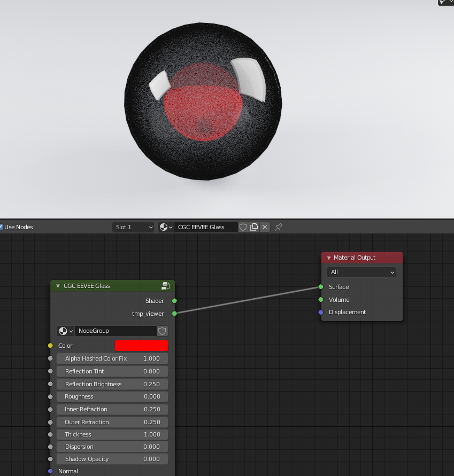454x476 pixels.
Task: Open the node group datablock browser icon
Action: tap(64, 331)
